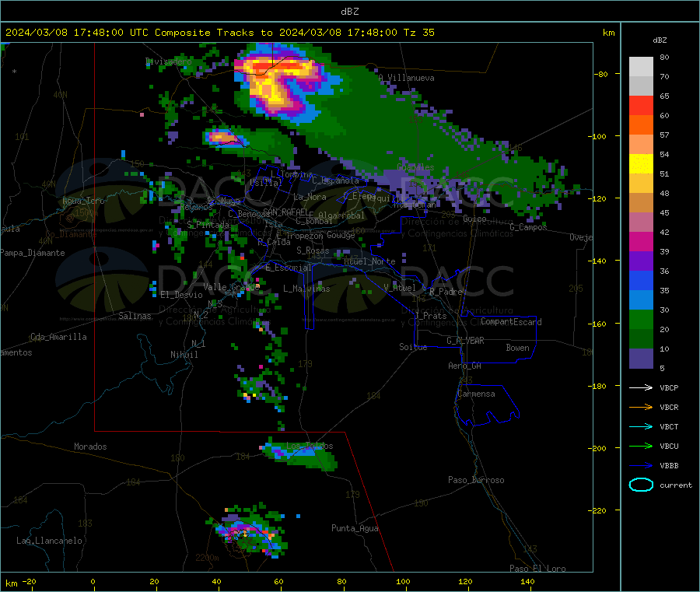Screen dimensions: 700x592
Task: Click the Pampa_Diamante label
Action: [32, 253]
